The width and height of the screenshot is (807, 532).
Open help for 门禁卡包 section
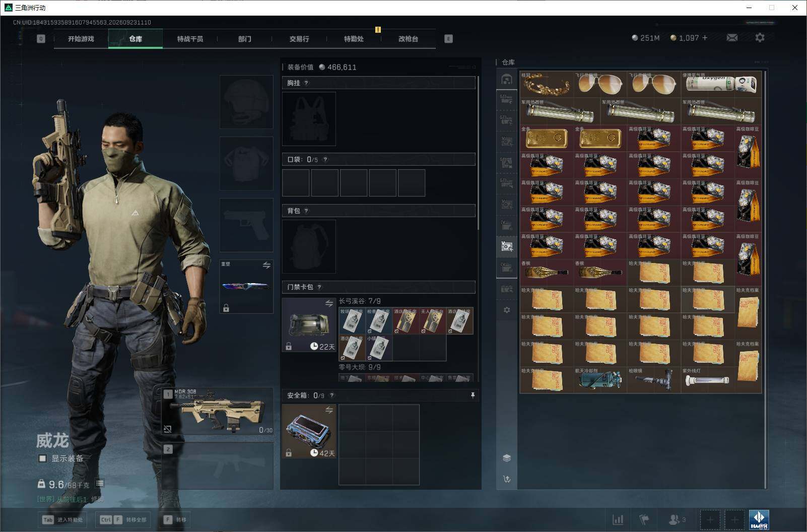(319, 287)
